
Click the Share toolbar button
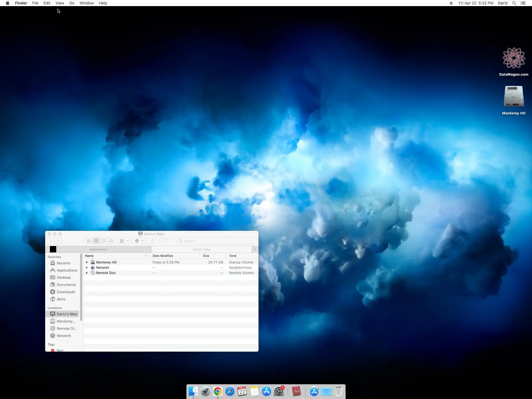tap(152, 241)
